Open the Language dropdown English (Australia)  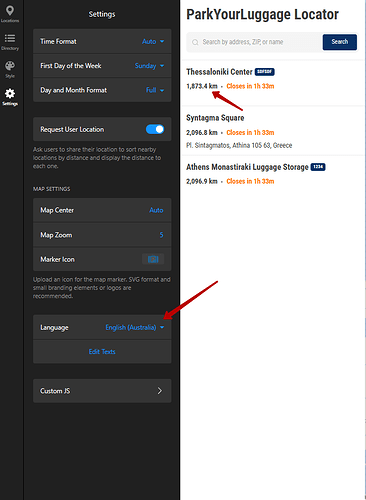(x=135, y=328)
